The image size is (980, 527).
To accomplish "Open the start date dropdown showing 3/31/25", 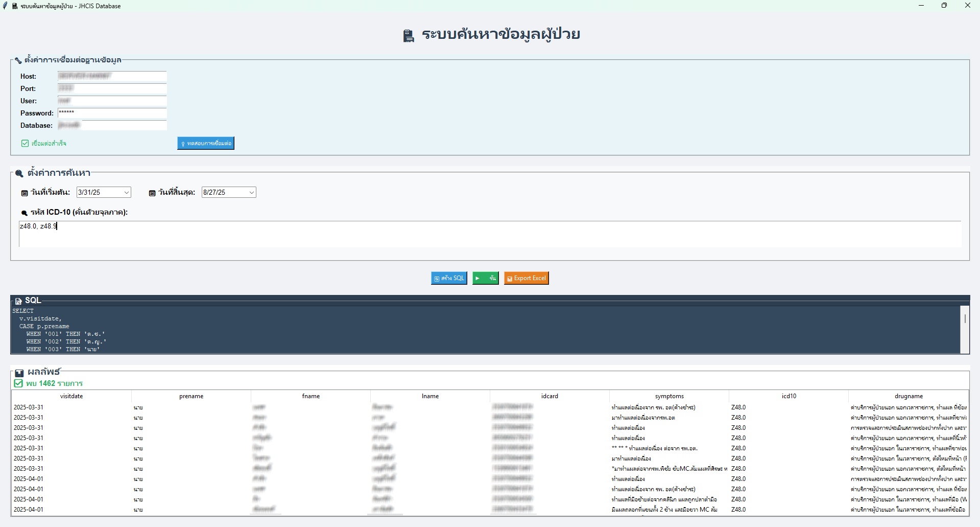I will coord(126,193).
